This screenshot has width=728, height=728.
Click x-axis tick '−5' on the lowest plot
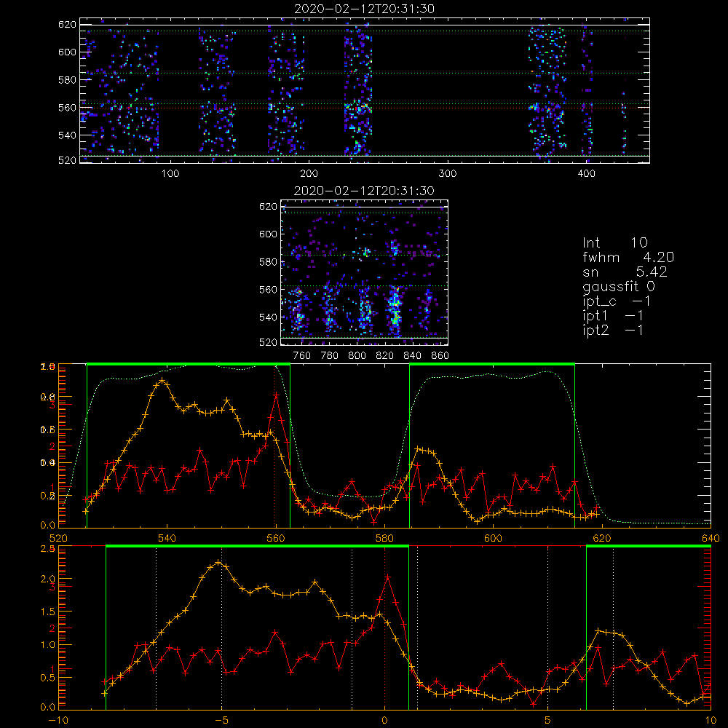(221, 721)
